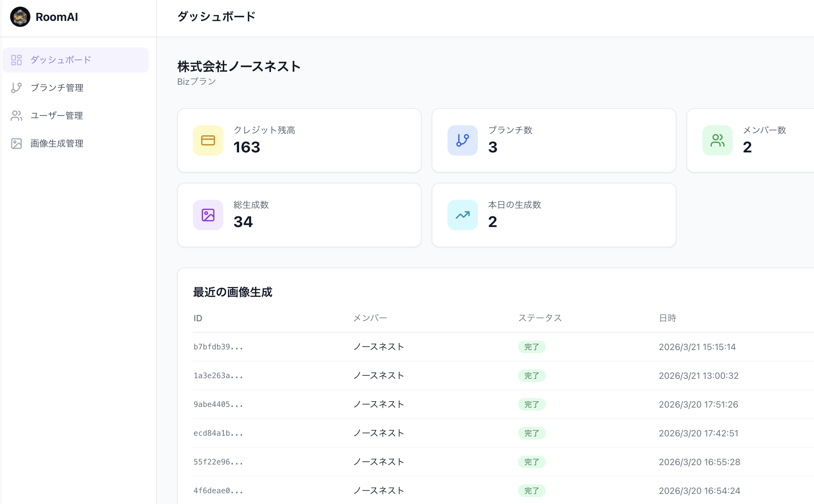Click the company name 株式会社ノースネスト heading
Screen dimensions: 814x504
tap(238, 67)
